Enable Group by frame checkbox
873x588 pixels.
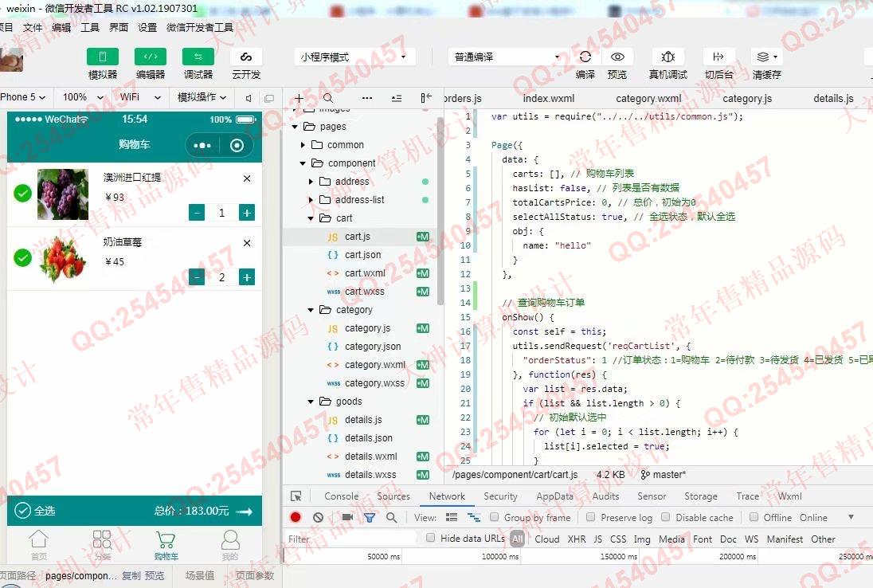coord(494,517)
